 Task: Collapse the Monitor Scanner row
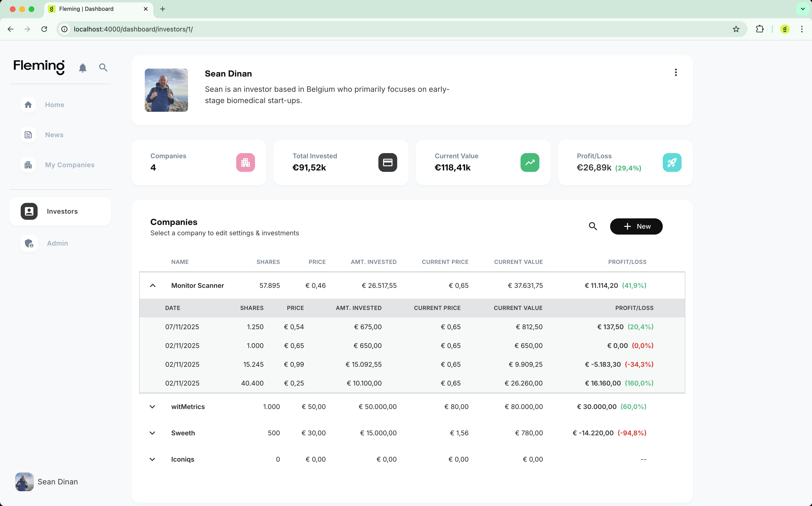[153, 286]
